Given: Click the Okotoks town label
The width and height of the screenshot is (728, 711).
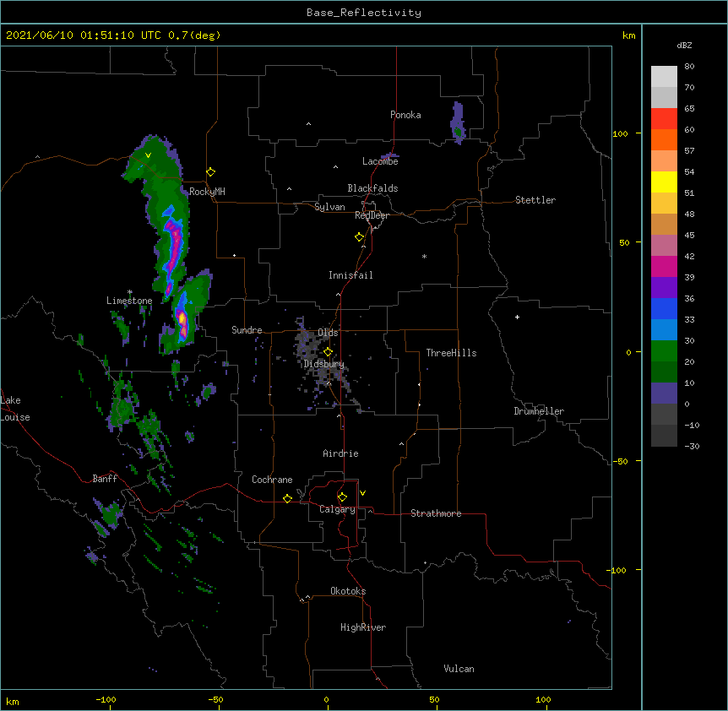Looking at the screenshot, I should pyautogui.click(x=348, y=591).
